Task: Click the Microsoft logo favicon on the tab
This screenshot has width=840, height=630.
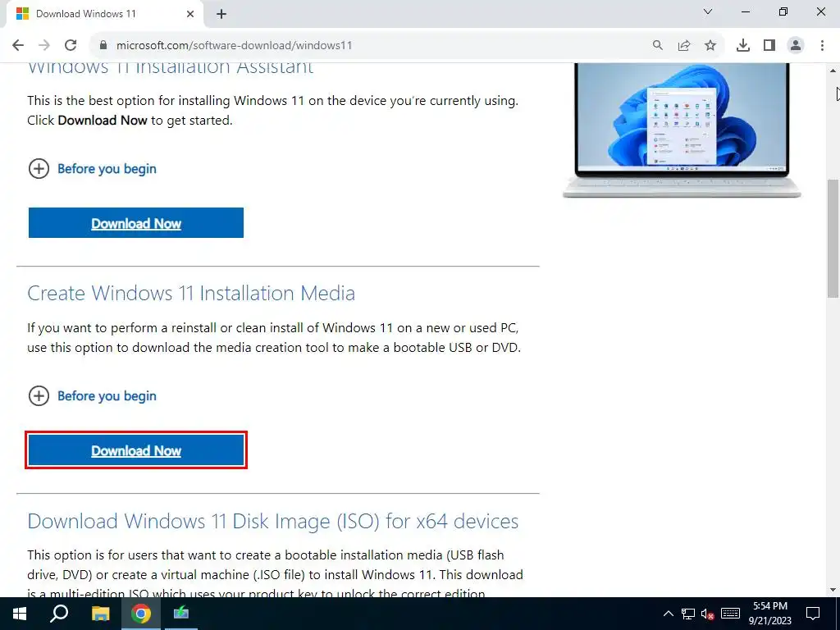Action: [x=22, y=14]
